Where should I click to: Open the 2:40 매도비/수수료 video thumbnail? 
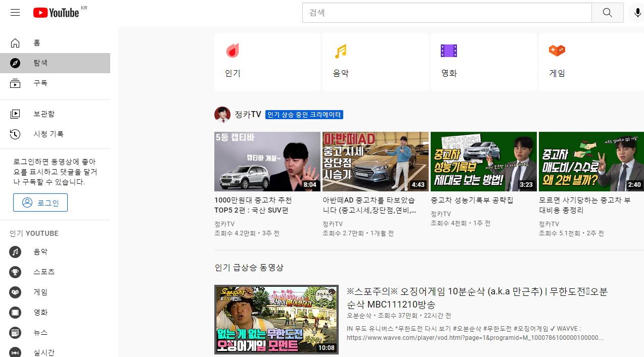pyautogui.click(x=591, y=162)
